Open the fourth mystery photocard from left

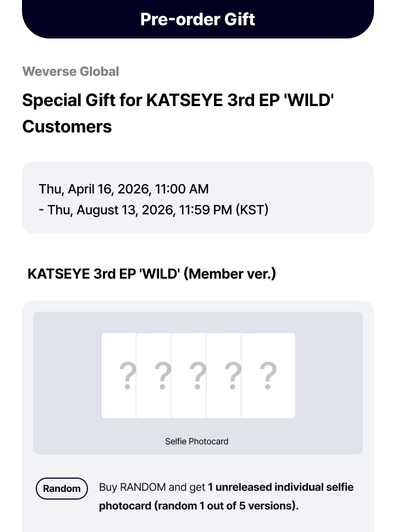pyautogui.click(x=224, y=375)
